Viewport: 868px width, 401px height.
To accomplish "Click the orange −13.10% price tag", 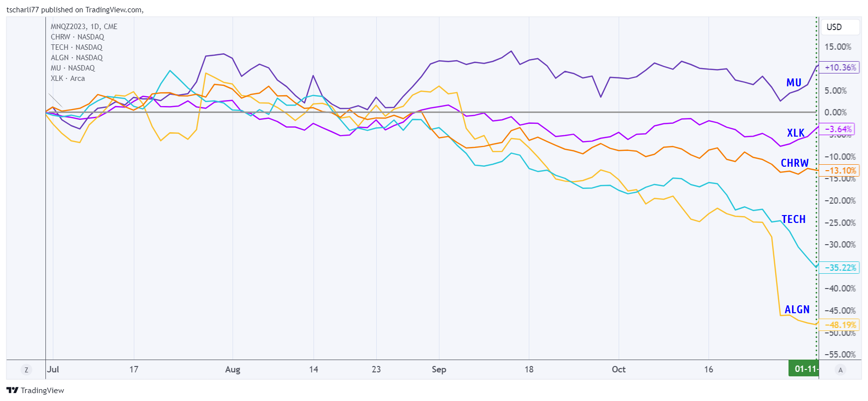I will (839, 171).
